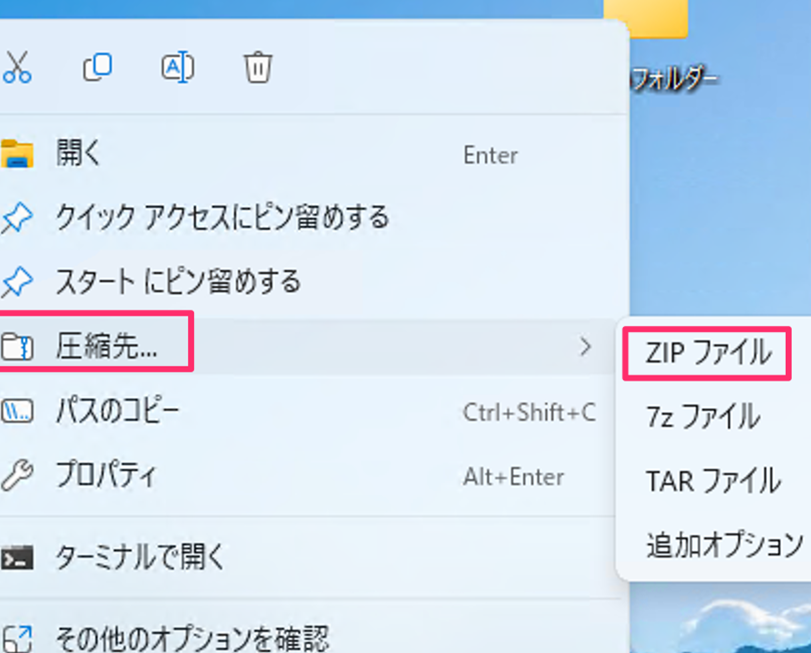Image resolution: width=811 pixels, height=653 pixels.
Task: Choose ZIP ファイル from the submenu
Action: pyautogui.click(x=708, y=353)
